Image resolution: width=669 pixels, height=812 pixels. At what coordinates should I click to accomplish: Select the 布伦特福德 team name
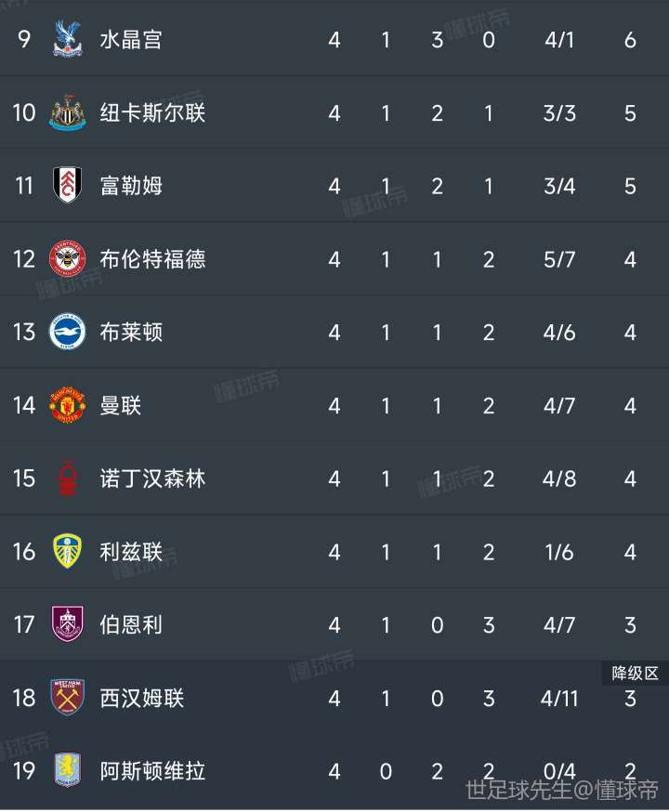click(x=152, y=259)
